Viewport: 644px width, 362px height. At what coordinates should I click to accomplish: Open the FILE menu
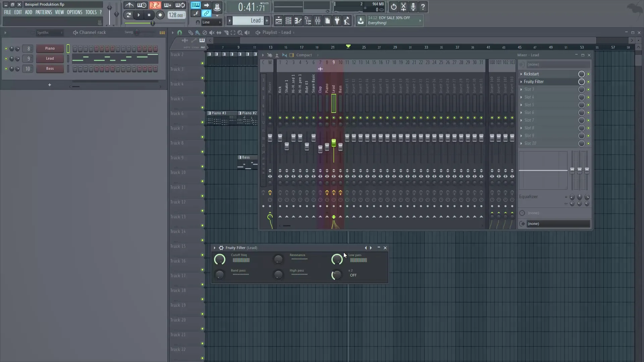(7, 12)
